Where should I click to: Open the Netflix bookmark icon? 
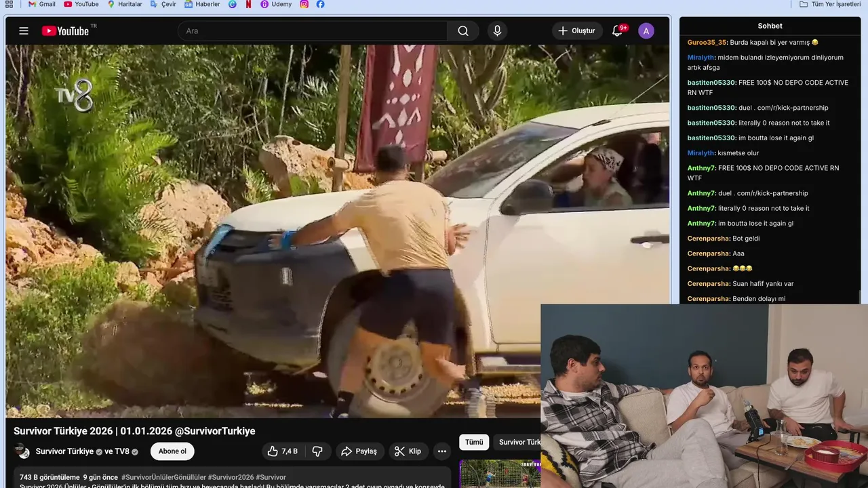pos(249,4)
